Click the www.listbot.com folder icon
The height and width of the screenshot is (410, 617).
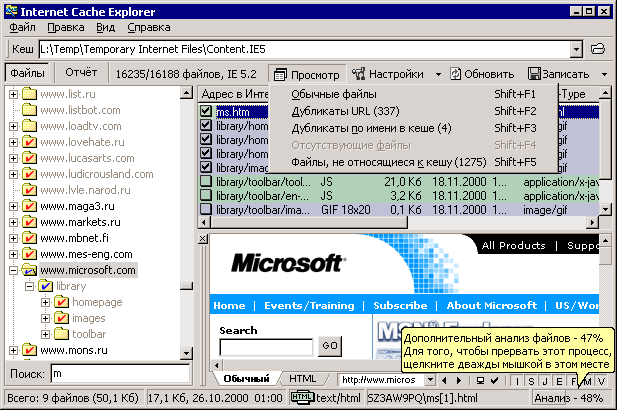tap(30, 110)
